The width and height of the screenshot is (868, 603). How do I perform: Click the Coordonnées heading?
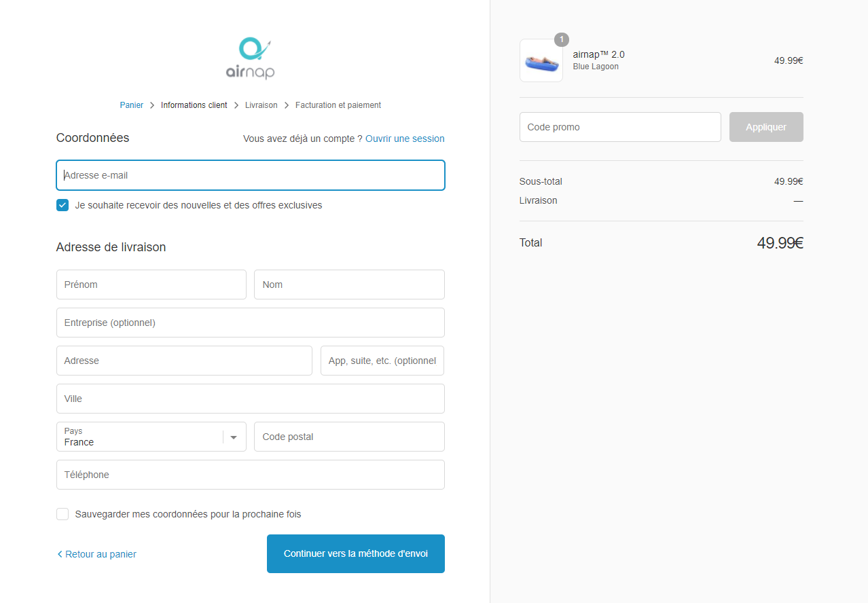[92, 138]
